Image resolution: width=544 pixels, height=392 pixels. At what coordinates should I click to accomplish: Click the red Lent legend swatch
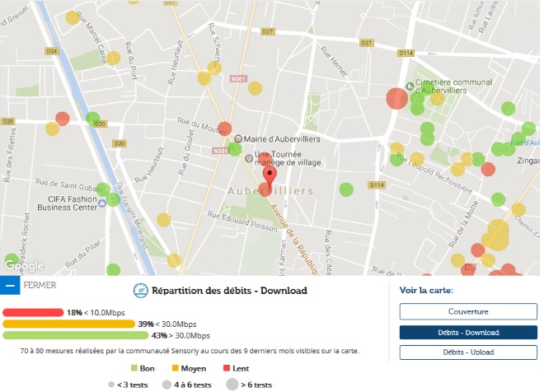(227, 369)
